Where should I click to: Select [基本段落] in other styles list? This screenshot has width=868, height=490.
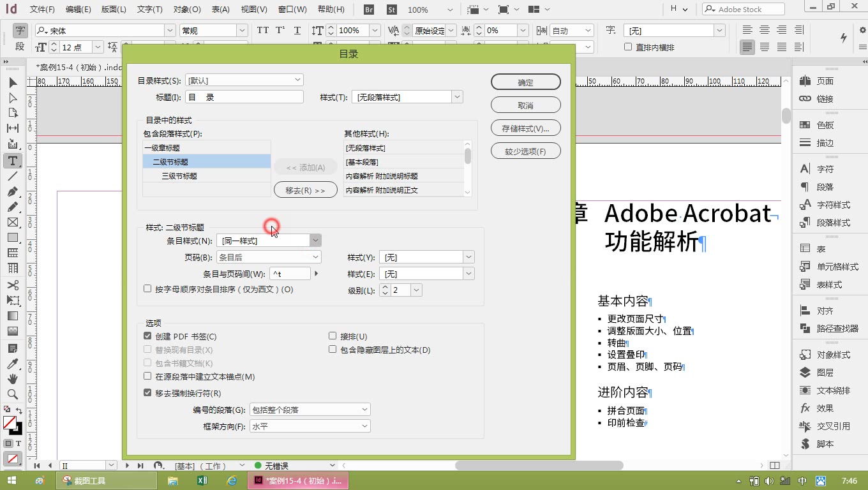tap(403, 162)
